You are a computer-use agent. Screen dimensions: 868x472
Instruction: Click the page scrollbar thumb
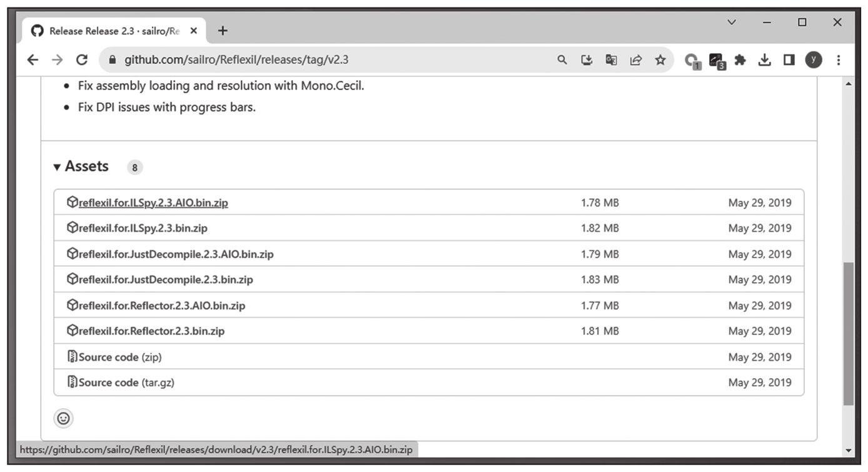(848, 334)
